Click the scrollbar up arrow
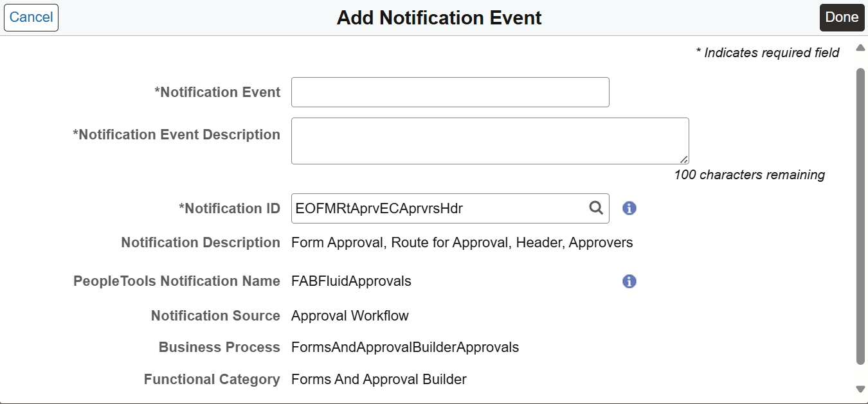Viewport: 868px width, 404px height. (x=860, y=47)
